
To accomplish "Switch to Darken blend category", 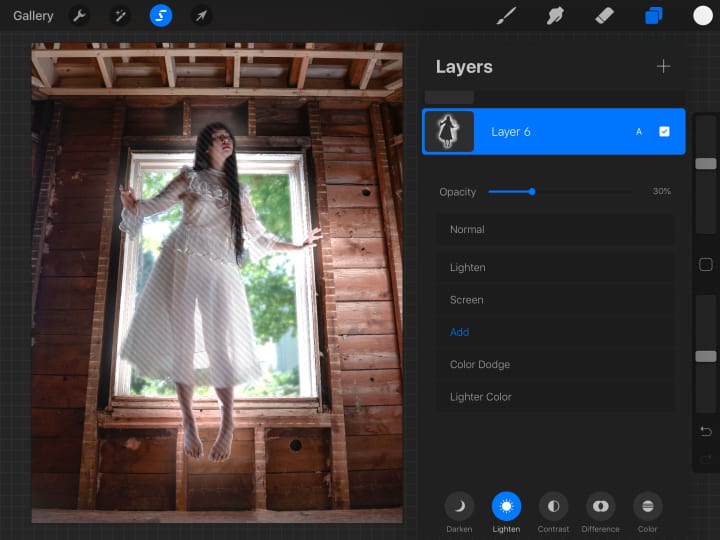I will coord(459,507).
